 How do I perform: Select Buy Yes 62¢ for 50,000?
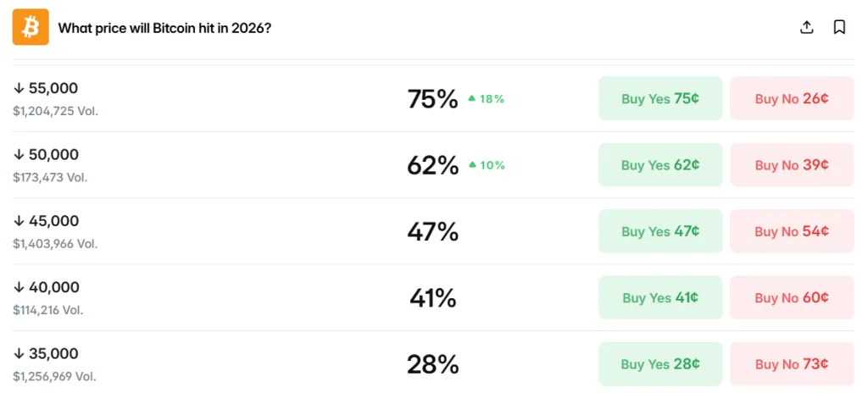tap(660, 165)
